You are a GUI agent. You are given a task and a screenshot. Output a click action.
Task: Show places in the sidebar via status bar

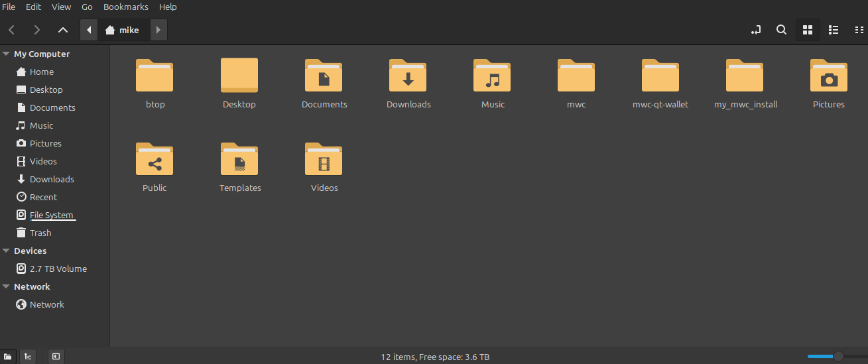pyautogui.click(x=8, y=357)
